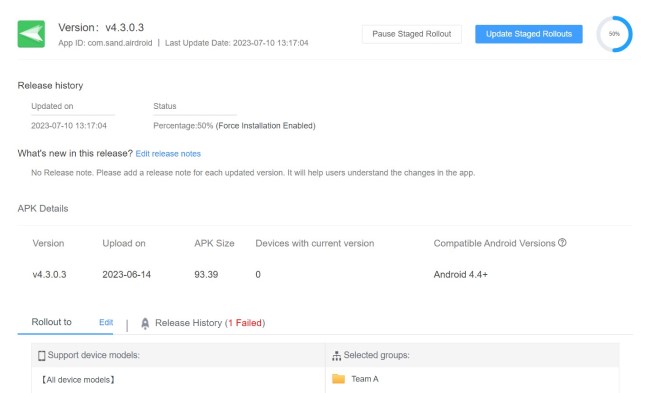Click Edit next to Rollout to

click(106, 323)
